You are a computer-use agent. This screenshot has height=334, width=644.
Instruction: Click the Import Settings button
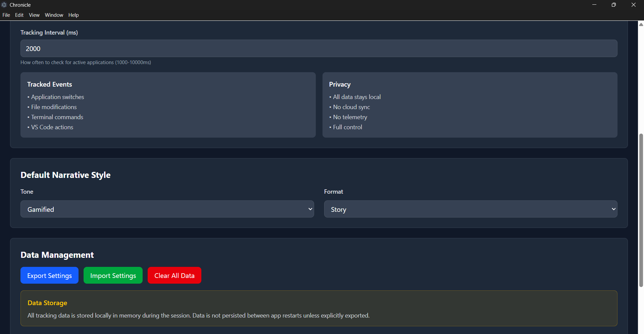tap(113, 275)
